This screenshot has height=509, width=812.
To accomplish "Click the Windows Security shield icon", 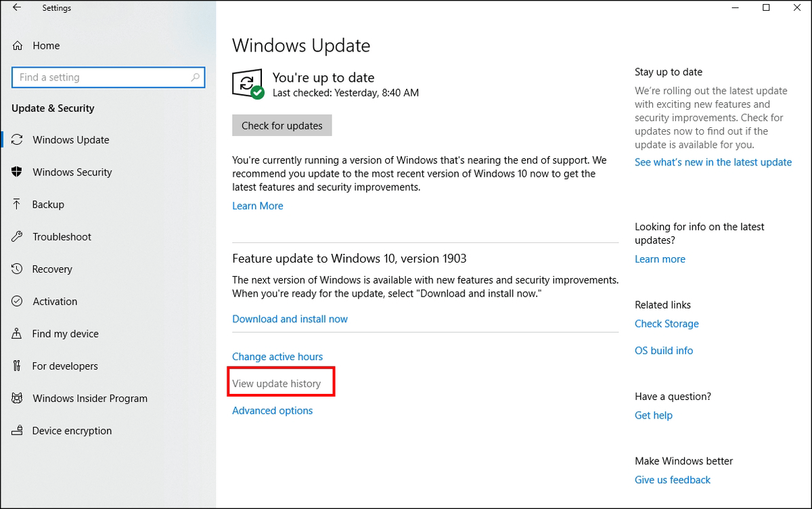I will tap(18, 172).
